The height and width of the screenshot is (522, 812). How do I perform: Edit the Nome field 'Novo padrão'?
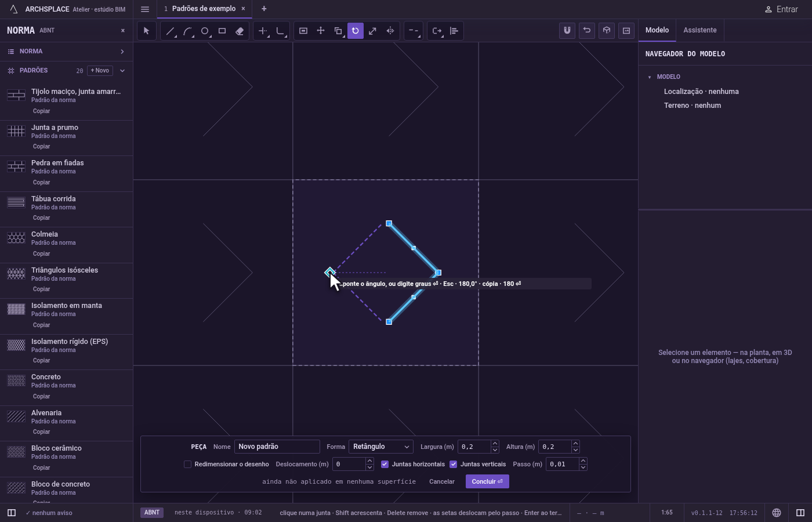[277, 447]
